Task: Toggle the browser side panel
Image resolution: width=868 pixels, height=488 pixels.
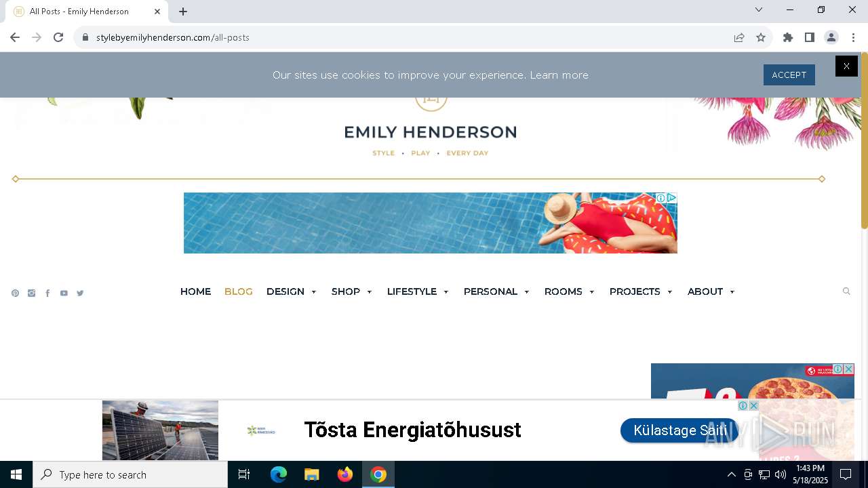Action: click(x=810, y=37)
